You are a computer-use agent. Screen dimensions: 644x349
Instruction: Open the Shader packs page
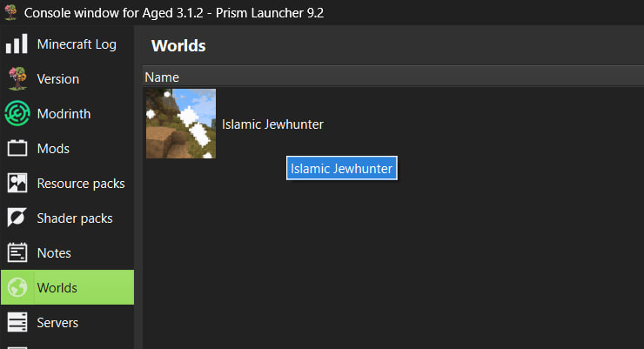pos(67,218)
